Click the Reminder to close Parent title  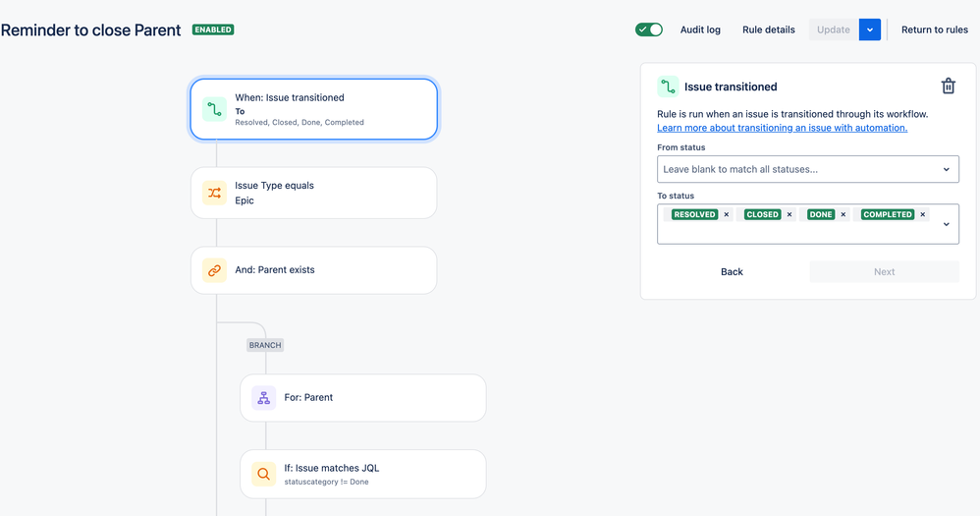coord(90,30)
